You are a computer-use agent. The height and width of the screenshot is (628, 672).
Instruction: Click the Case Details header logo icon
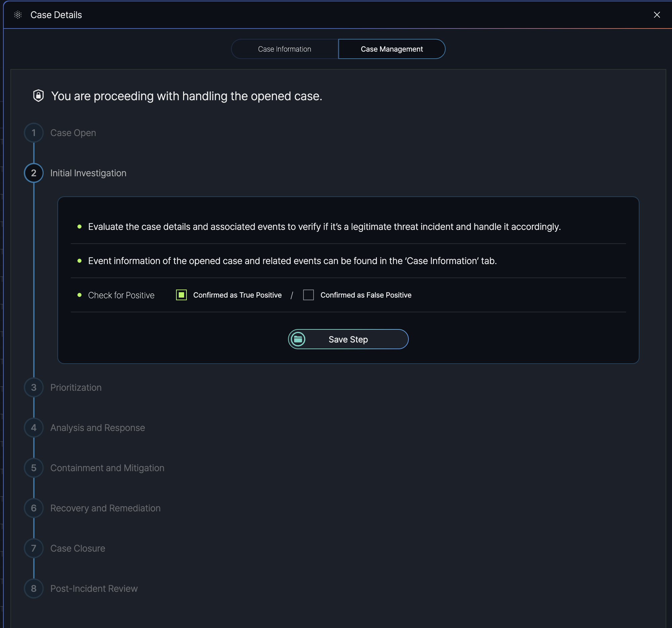(18, 15)
